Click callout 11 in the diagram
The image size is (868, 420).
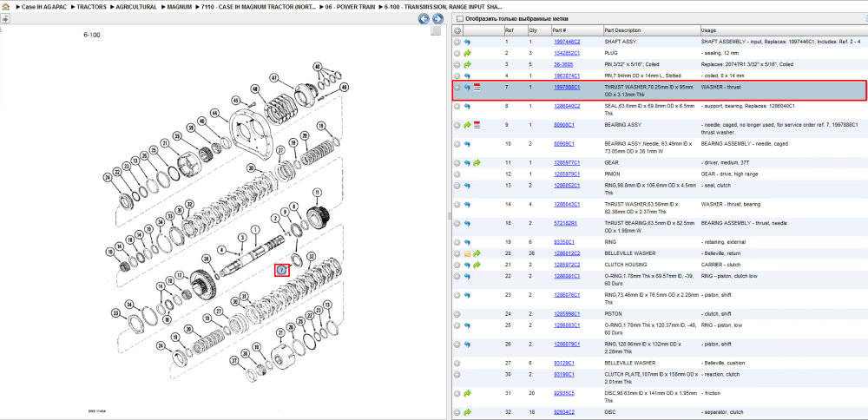point(318,193)
